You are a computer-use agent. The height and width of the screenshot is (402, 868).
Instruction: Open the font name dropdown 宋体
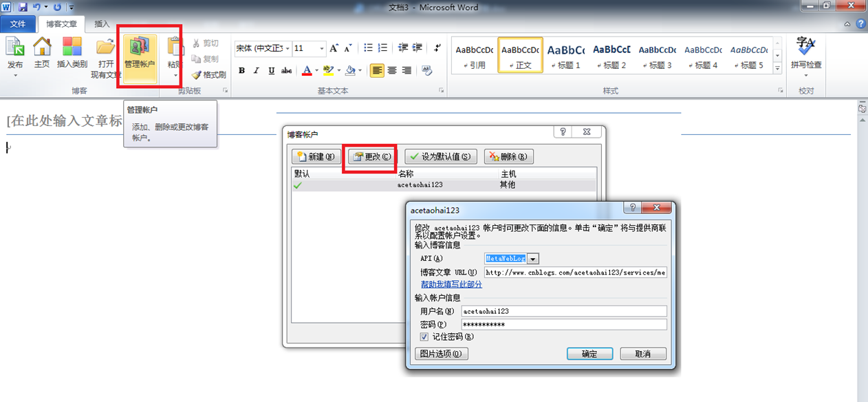coord(287,48)
